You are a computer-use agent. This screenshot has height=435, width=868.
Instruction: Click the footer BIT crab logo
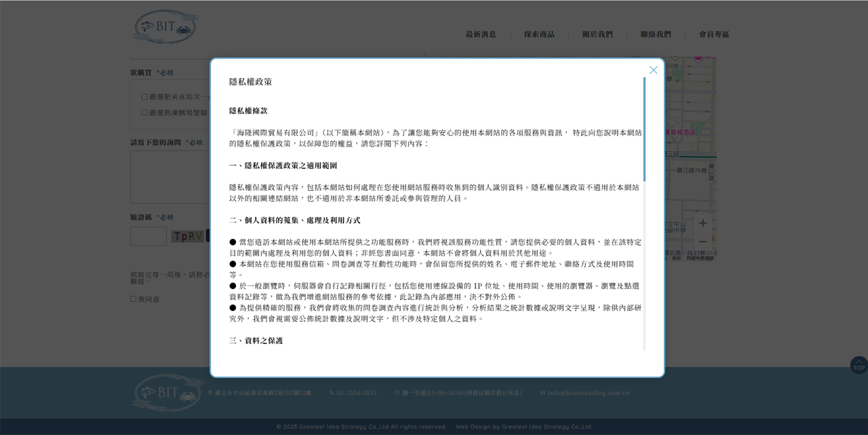click(167, 393)
